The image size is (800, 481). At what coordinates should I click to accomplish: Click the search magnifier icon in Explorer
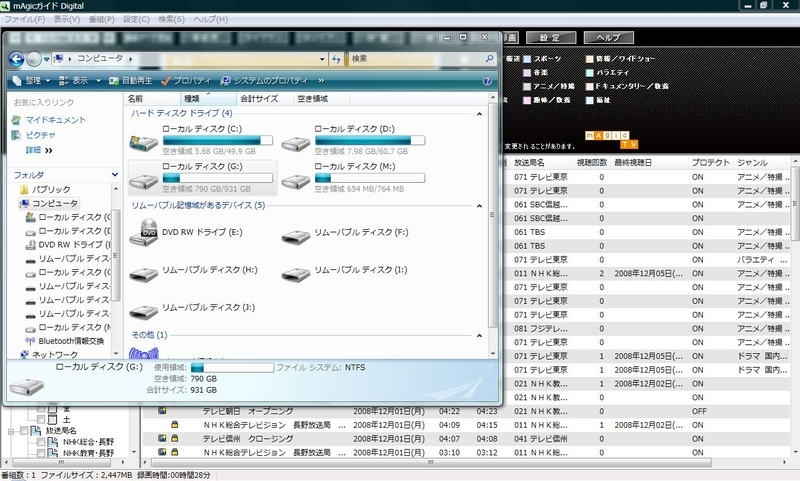pyautogui.click(x=489, y=59)
